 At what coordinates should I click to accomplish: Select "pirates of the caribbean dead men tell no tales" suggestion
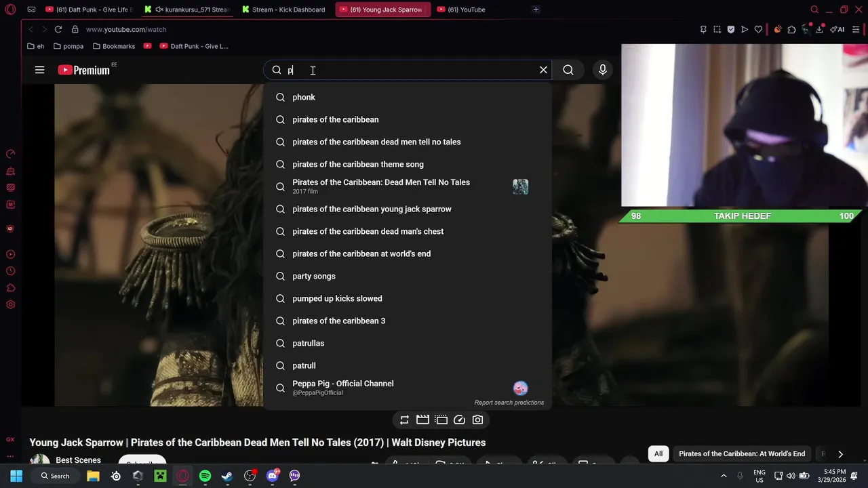pyautogui.click(x=407, y=142)
